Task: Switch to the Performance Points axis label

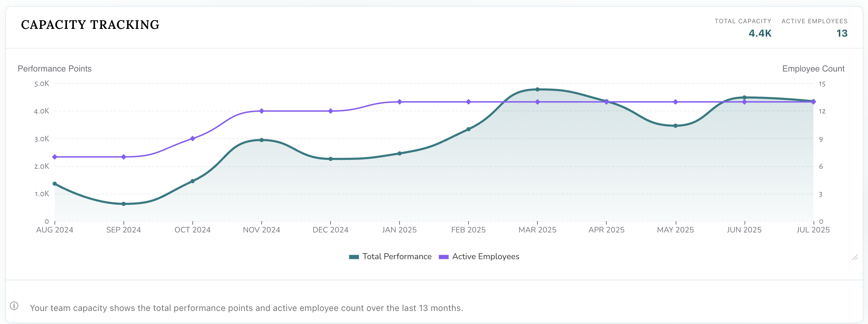Action: click(55, 69)
